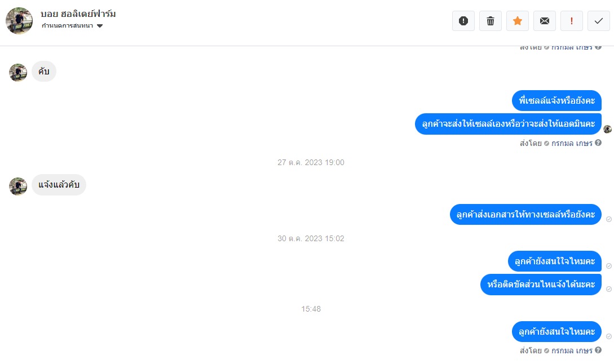
Task: Delete conversation with the trash icon
Action: (x=491, y=21)
